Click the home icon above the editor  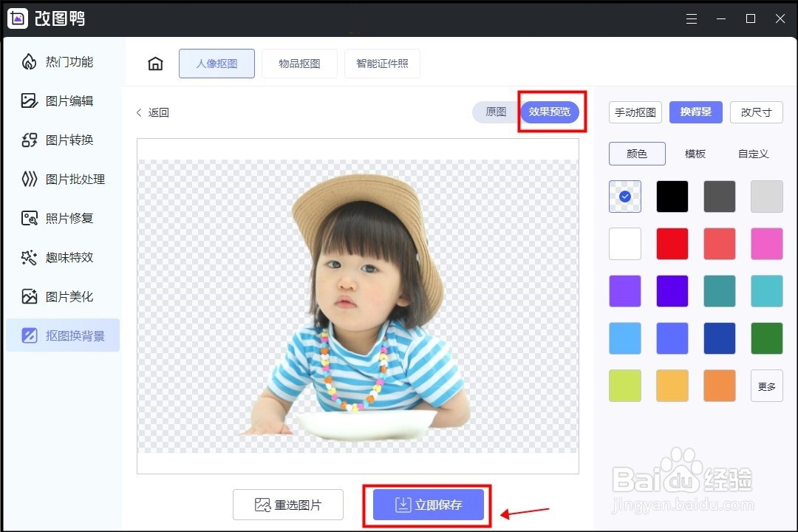click(x=154, y=63)
